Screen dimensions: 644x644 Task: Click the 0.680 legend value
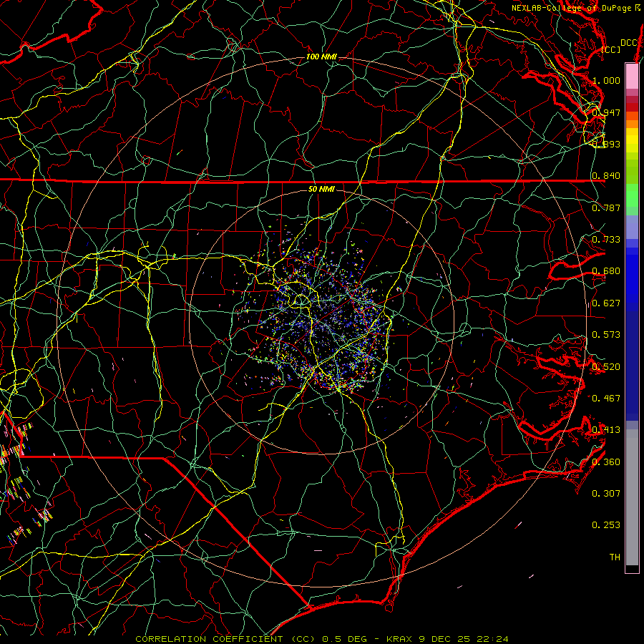[x=606, y=271]
